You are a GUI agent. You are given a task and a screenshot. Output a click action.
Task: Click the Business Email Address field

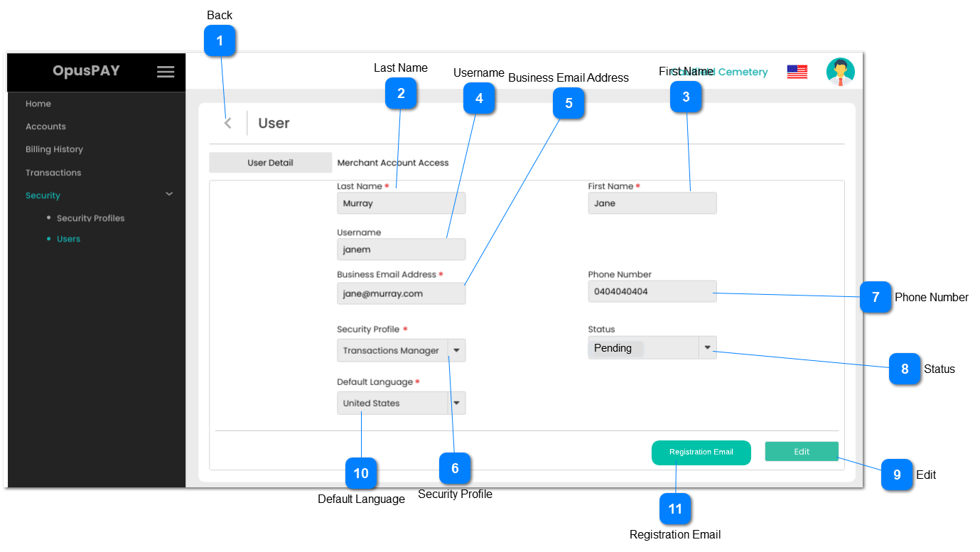pyautogui.click(x=401, y=293)
